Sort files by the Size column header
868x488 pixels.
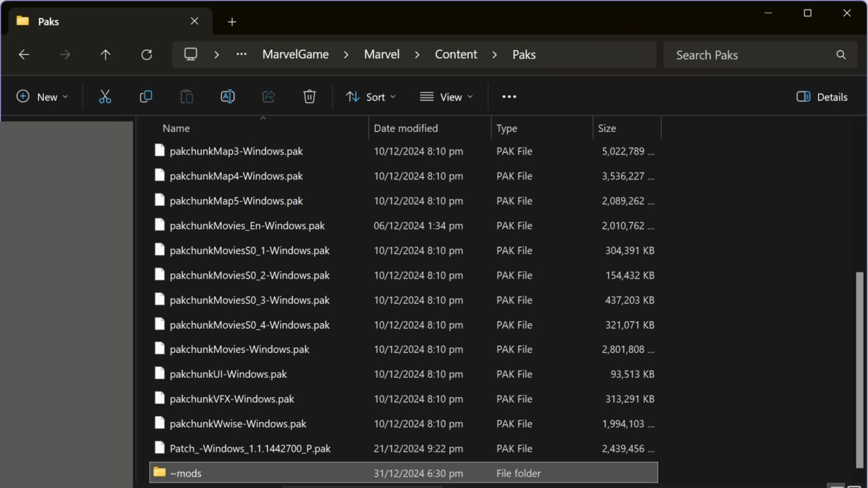(607, 128)
